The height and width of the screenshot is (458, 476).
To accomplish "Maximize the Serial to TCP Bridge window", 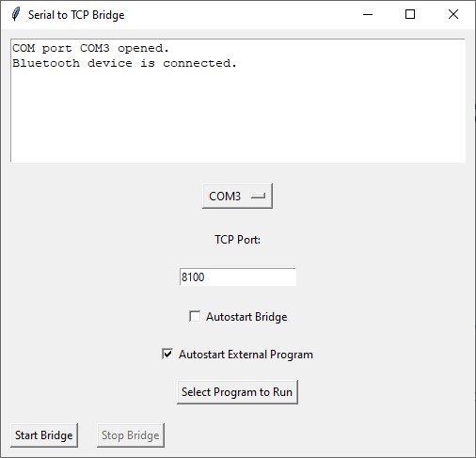I will click(x=410, y=14).
